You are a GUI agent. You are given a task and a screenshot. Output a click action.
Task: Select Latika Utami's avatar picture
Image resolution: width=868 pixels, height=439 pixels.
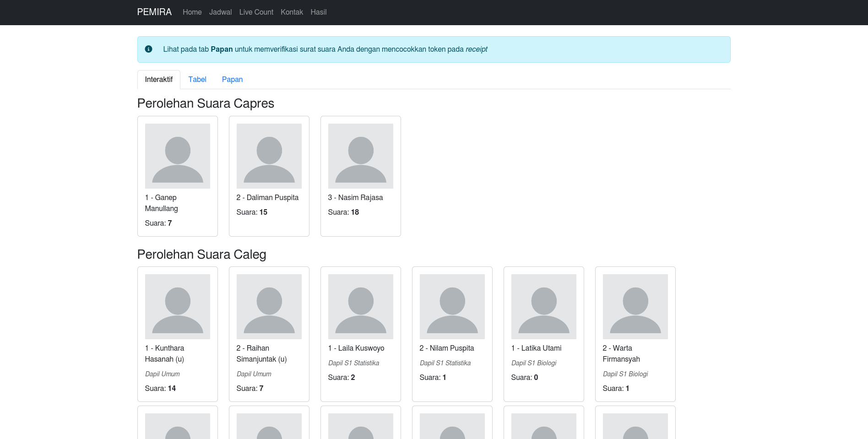click(543, 307)
